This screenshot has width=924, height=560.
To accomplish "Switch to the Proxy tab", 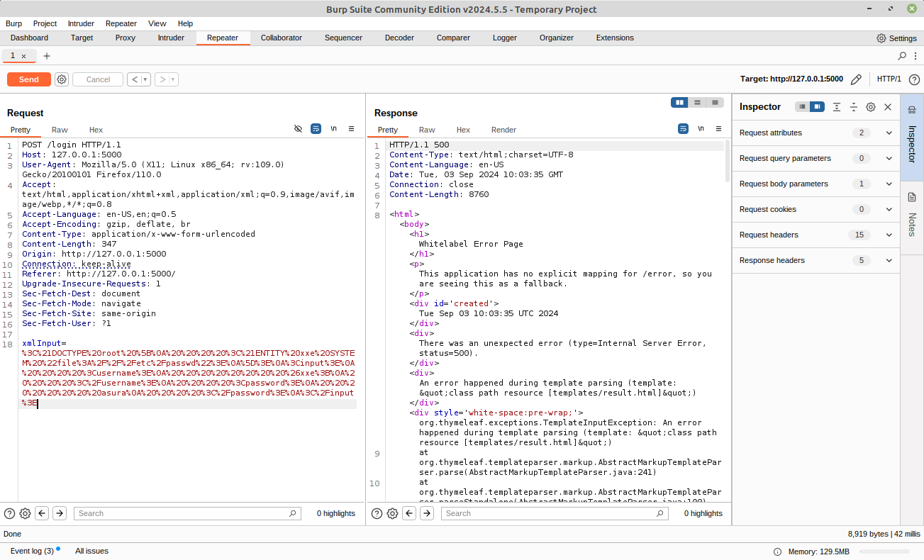I will click(126, 38).
